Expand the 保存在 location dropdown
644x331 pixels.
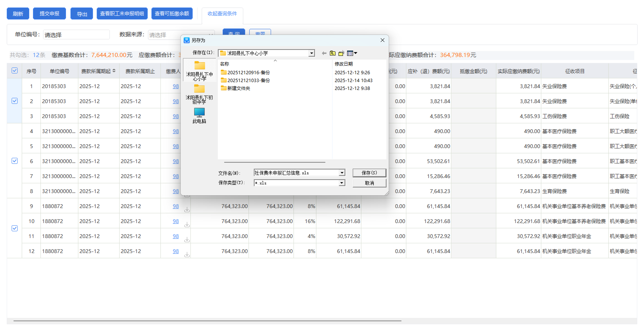312,53
